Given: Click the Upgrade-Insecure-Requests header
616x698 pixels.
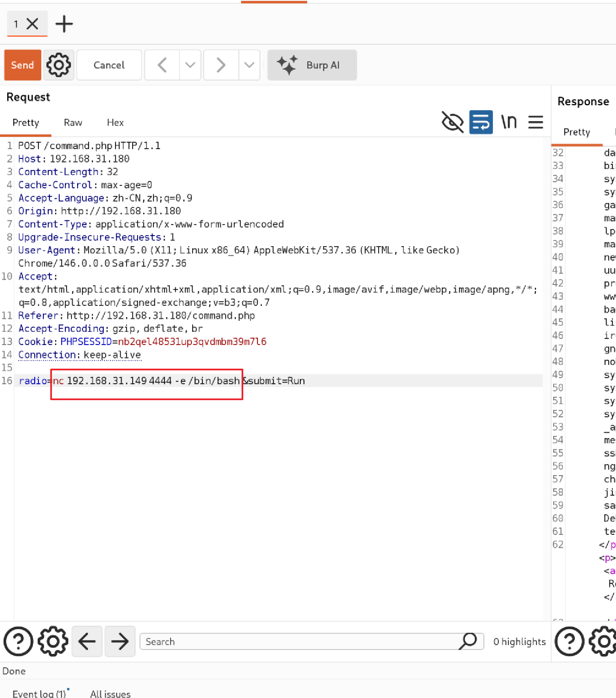Looking at the screenshot, I should tap(97, 237).
